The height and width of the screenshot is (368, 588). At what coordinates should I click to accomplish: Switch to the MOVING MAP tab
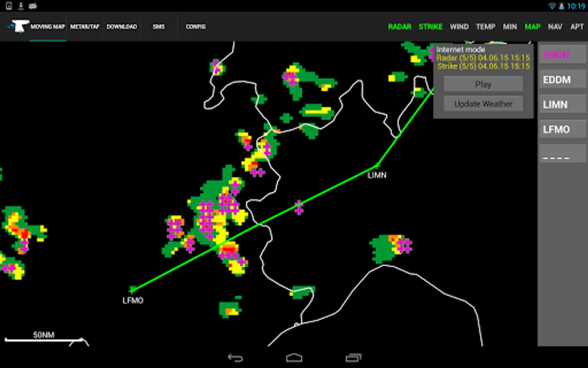coord(48,27)
